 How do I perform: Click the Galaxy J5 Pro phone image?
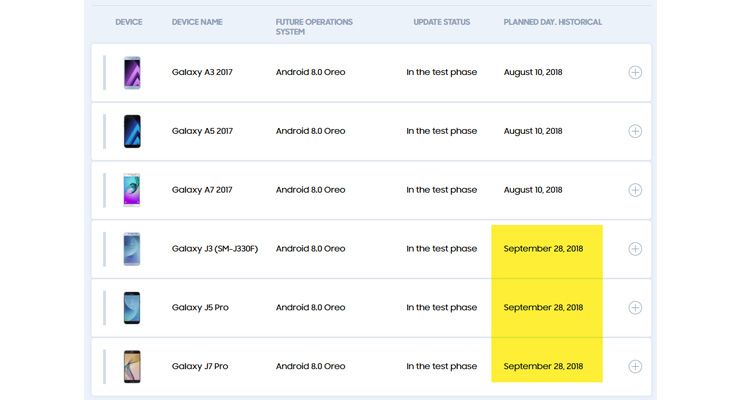click(x=132, y=308)
